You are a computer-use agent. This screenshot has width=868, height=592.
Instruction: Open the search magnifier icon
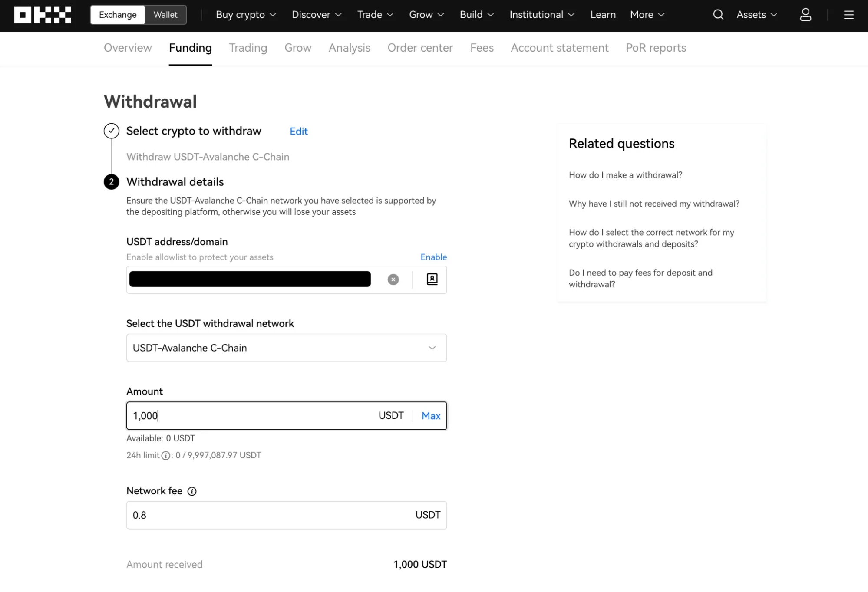pyautogui.click(x=718, y=15)
